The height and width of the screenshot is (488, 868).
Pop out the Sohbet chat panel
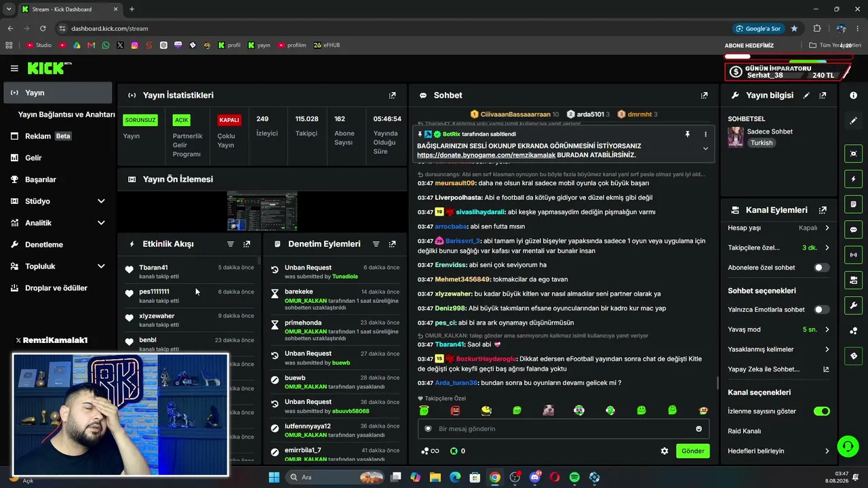pyautogui.click(x=704, y=96)
